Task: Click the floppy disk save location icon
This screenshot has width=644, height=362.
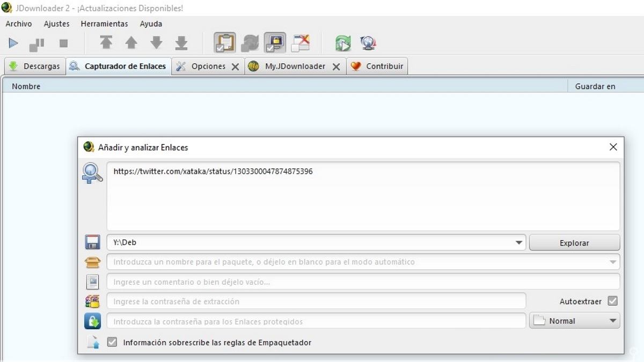Action: point(93,242)
